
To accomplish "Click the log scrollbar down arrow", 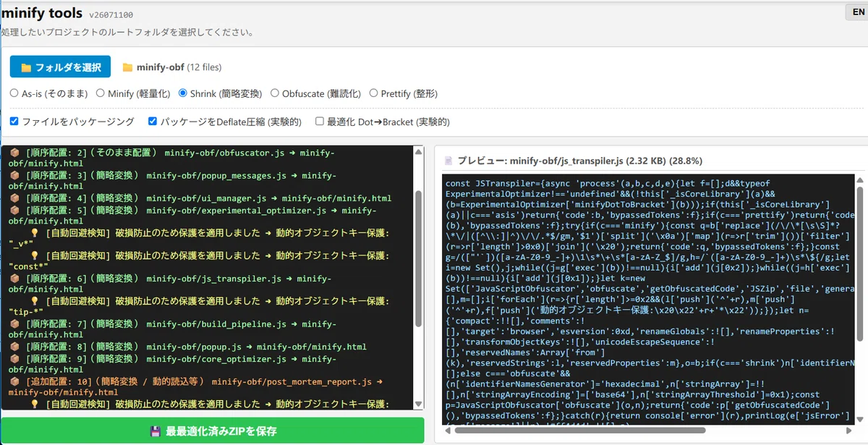I will (x=417, y=404).
